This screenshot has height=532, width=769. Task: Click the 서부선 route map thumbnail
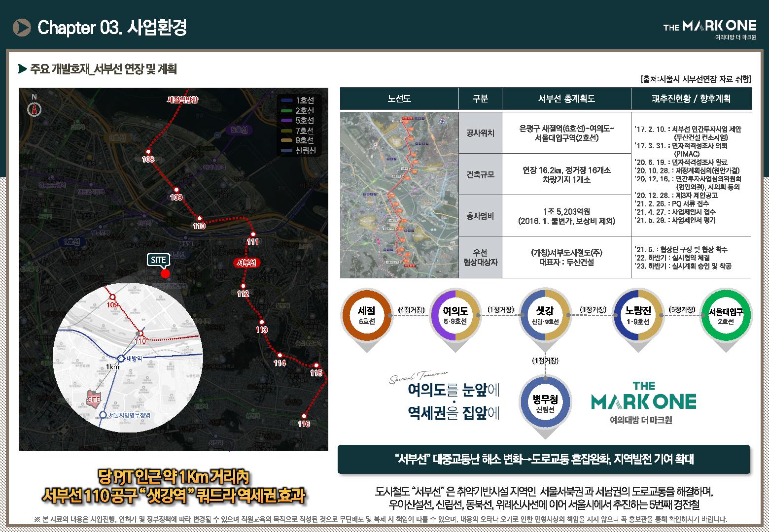[399, 195]
